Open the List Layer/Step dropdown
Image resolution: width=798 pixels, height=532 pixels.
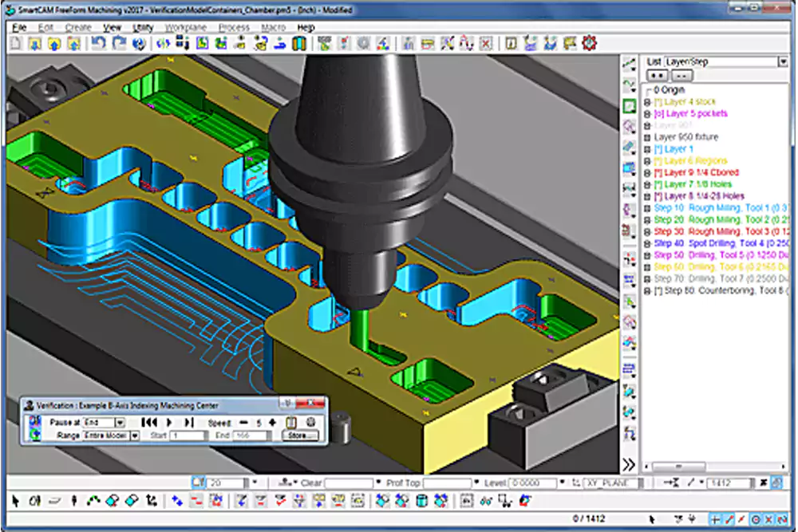click(782, 61)
